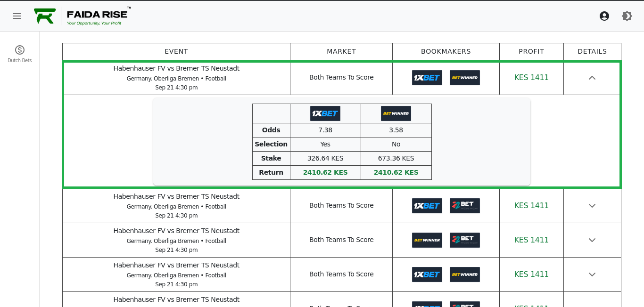This screenshot has width=644, height=307.
Task: Click the BETWINNER logo in the third row
Action: point(427,240)
